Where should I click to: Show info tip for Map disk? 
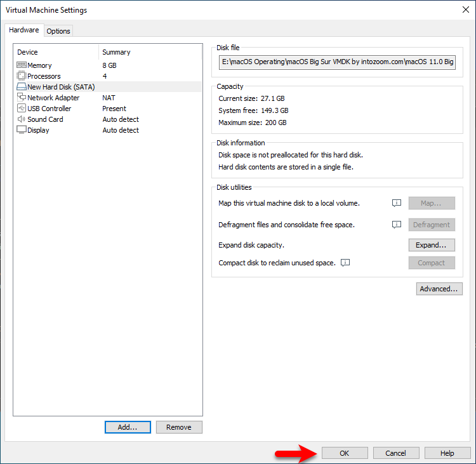tap(397, 203)
